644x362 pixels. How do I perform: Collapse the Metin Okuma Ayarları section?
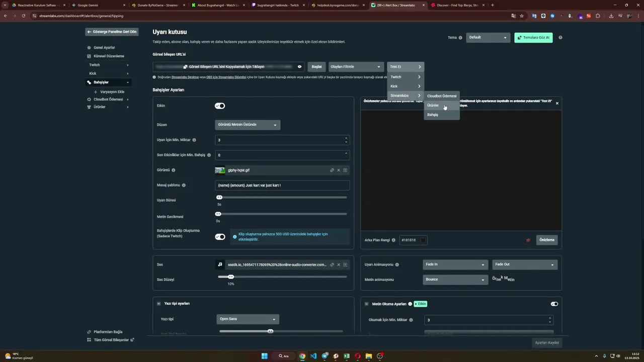366,304
